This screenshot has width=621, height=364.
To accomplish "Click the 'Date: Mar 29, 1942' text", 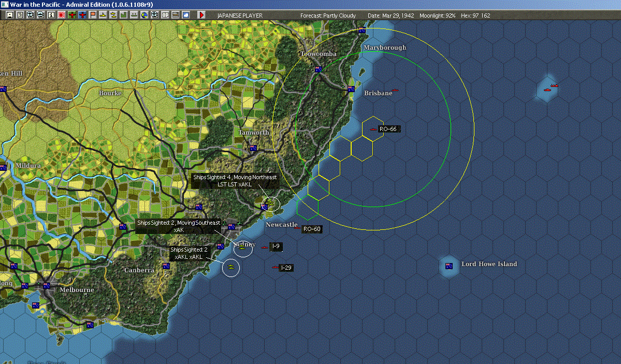I will (391, 16).
